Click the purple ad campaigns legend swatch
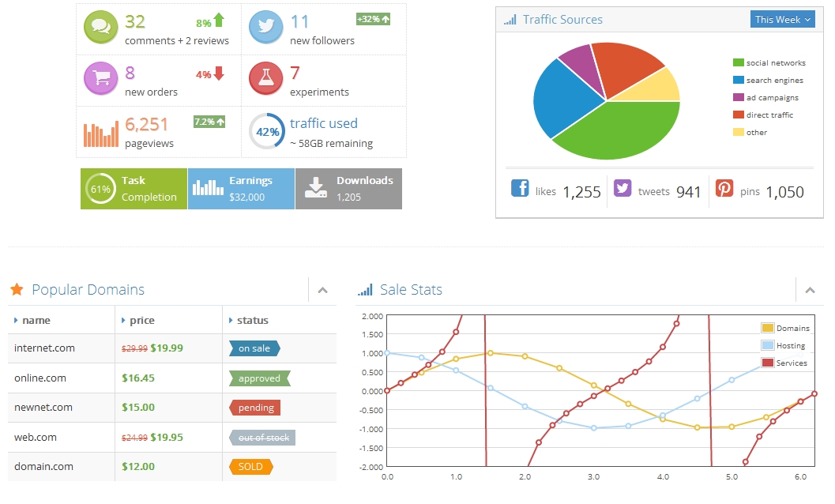 point(738,97)
